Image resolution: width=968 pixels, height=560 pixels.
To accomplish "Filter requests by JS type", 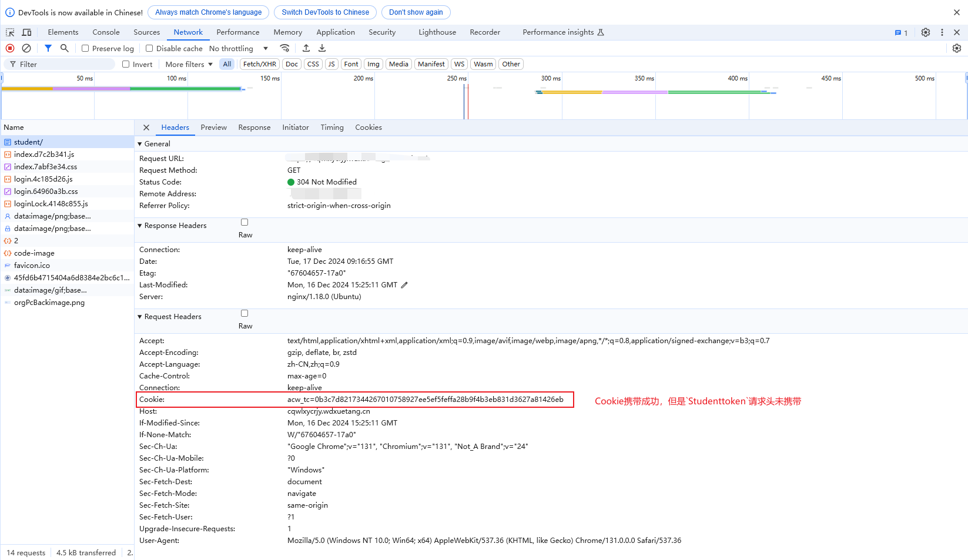I will (331, 64).
